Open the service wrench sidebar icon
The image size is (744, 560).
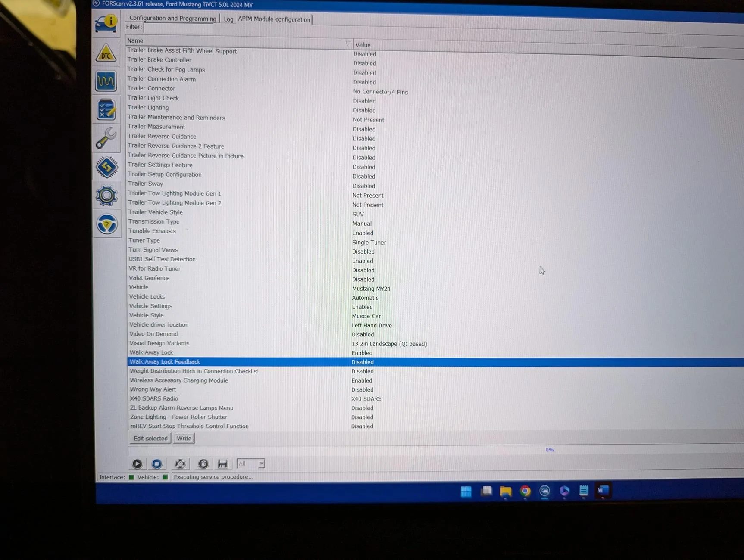pyautogui.click(x=106, y=138)
